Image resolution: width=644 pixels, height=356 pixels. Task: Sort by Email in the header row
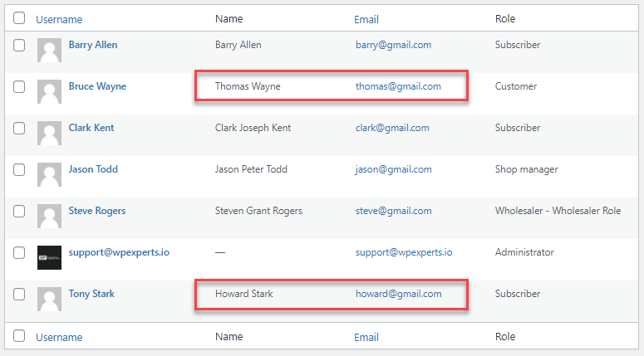coord(366,19)
